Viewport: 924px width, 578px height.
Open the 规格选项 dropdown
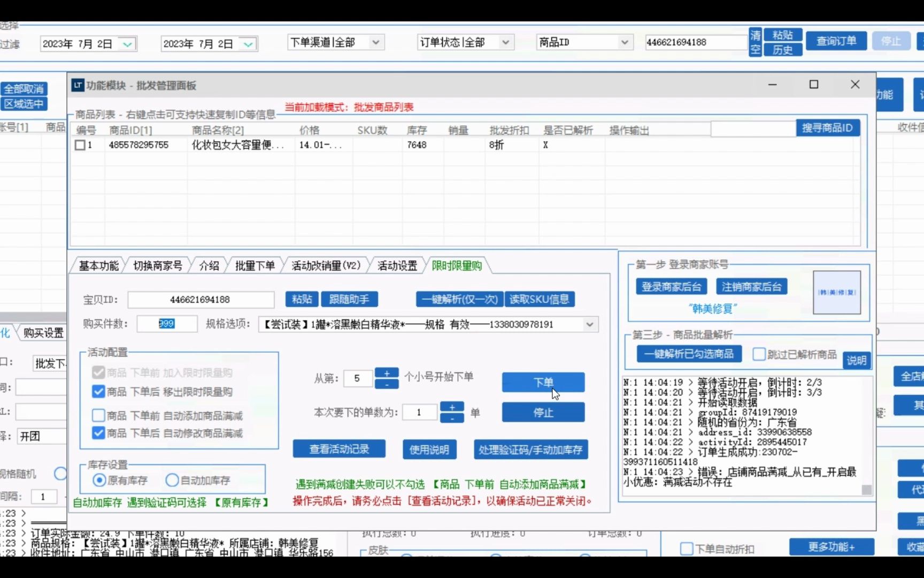pyautogui.click(x=589, y=324)
